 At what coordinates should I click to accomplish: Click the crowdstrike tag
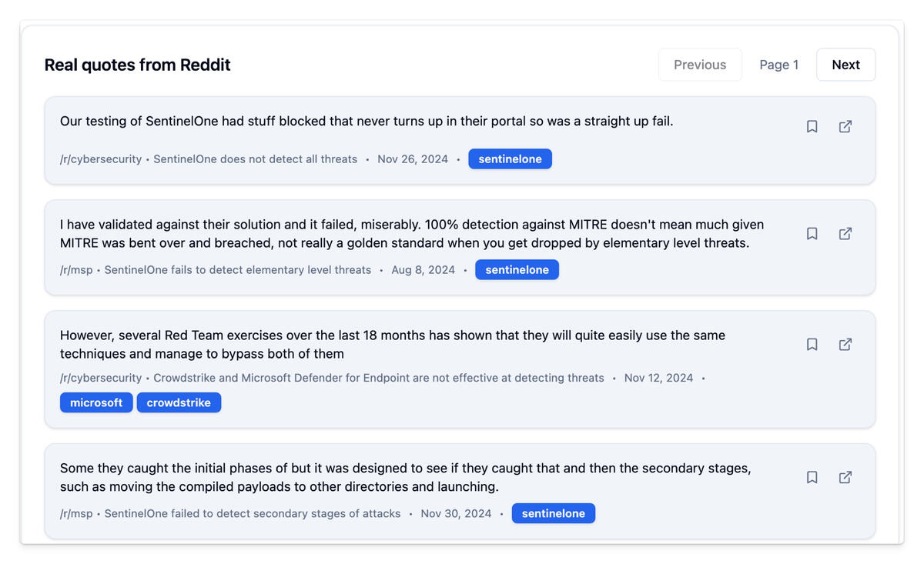click(x=179, y=402)
